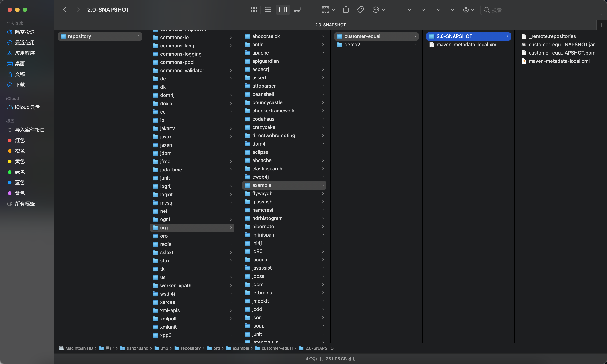This screenshot has height=364, width=607.
Task: Click the back navigation arrow
Action: pos(65,10)
